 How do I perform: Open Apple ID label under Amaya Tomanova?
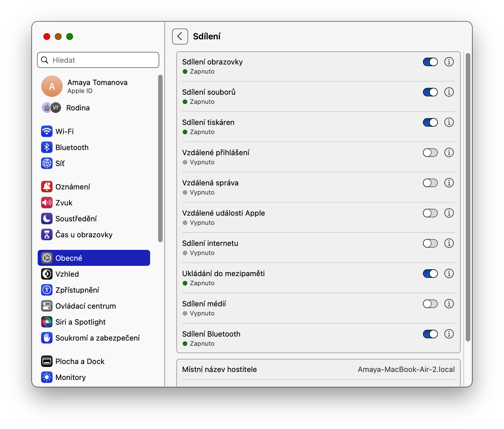click(x=80, y=91)
